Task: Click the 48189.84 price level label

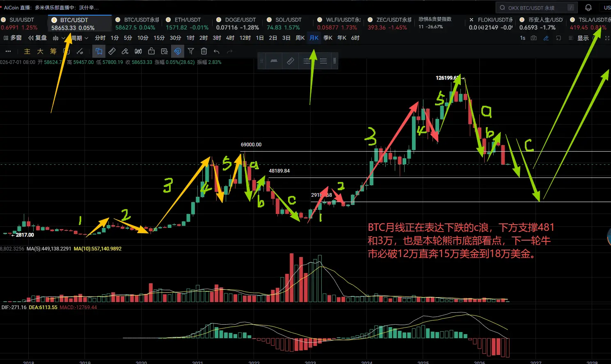Action: 279,171
